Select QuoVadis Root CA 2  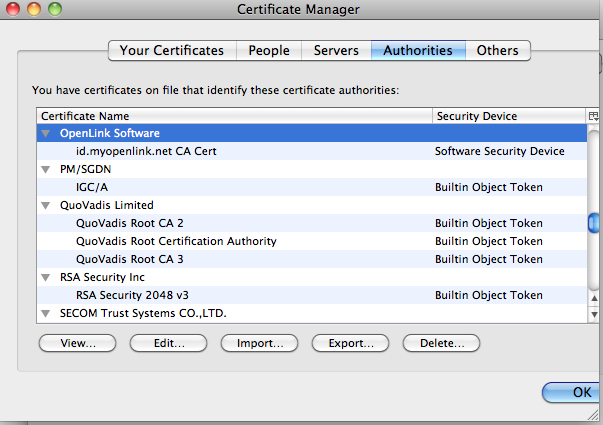(312, 223)
